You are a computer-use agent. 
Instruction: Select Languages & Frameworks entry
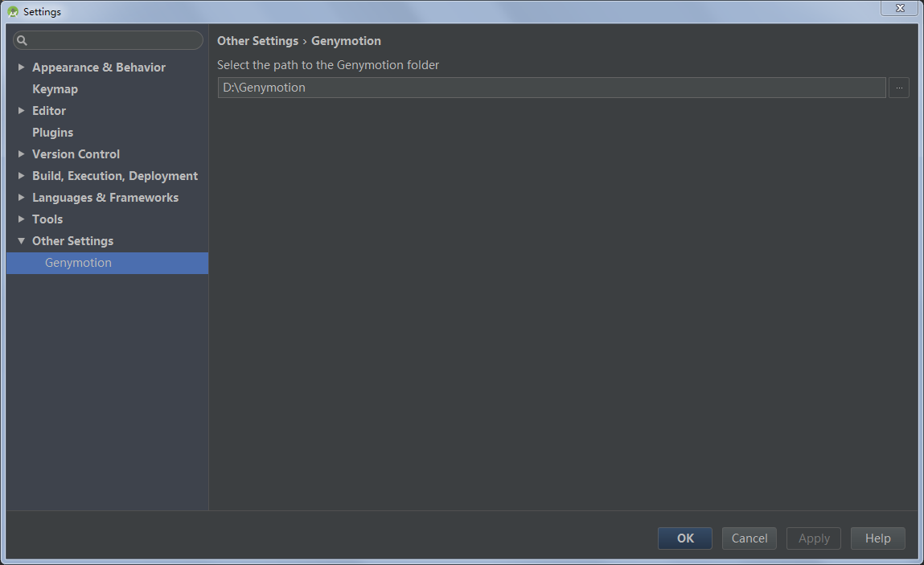click(105, 198)
